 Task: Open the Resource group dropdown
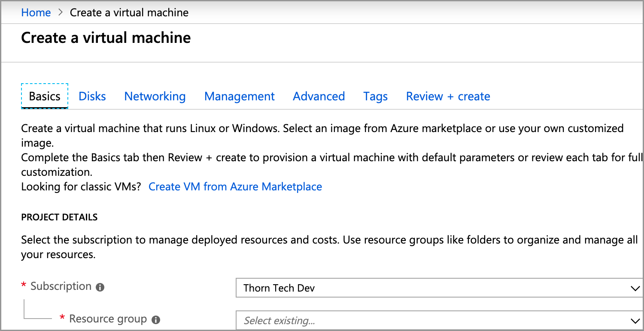438,320
